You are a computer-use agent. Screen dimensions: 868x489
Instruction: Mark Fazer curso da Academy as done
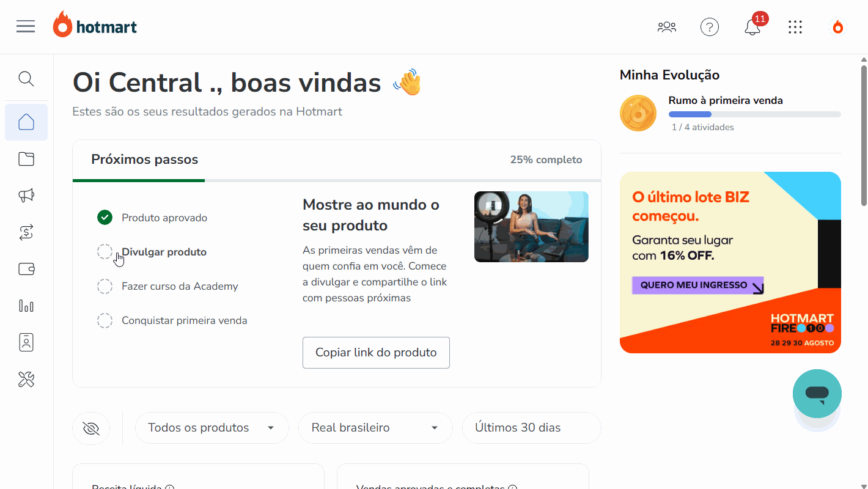pyautogui.click(x=105, y=285)
